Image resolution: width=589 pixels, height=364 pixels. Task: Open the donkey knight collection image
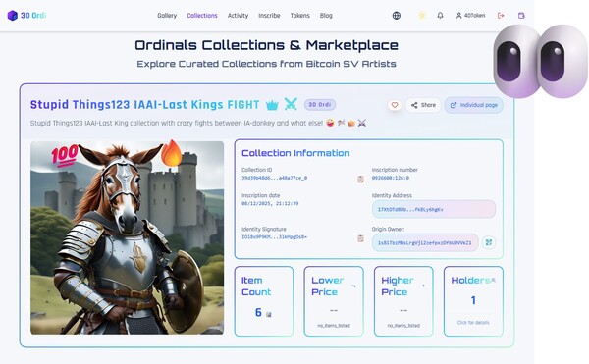[x=127, y=237]
